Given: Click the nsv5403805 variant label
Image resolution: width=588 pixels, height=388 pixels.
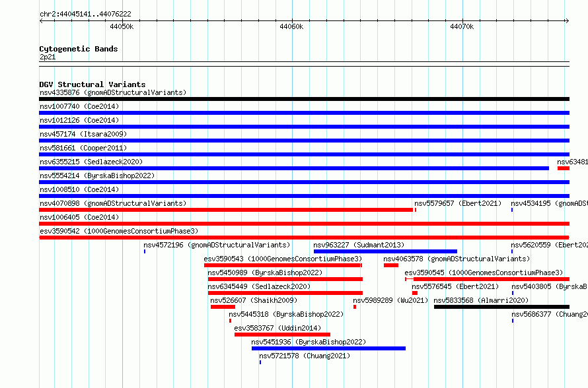Looking at the screenshot, I should coord(550,286).
